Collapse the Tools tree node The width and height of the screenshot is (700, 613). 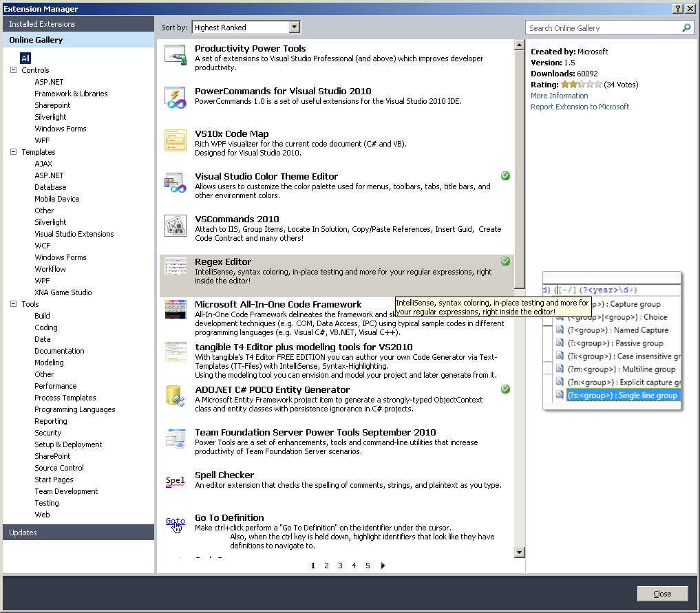[13, 304]
